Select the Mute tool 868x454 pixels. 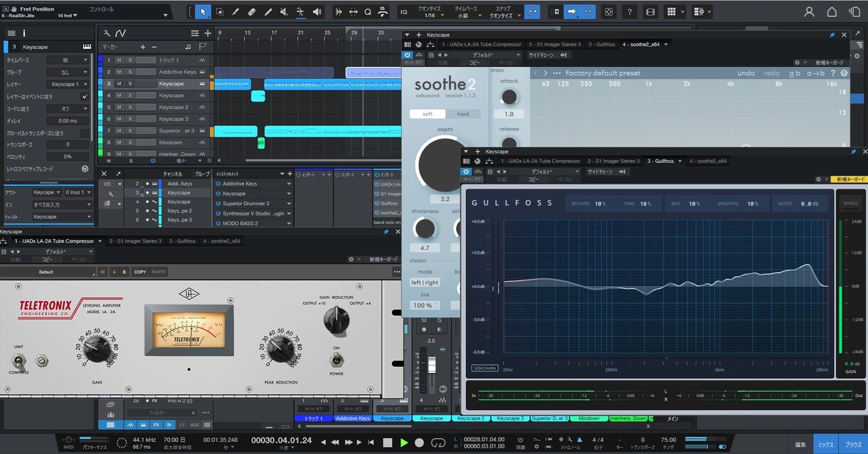point(284,12)
